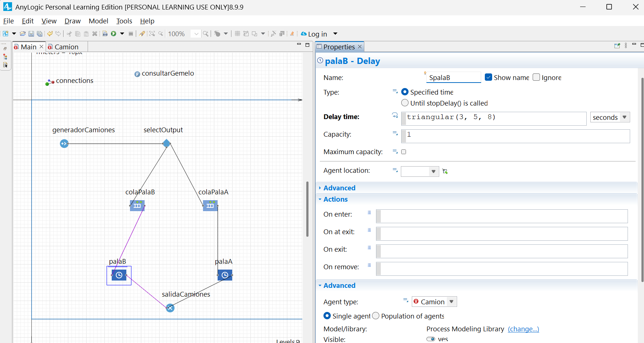Image resolution: width=644 pixels, height=343 pixels.
Task: Open the Draw menu
Action: coord(73,21)
